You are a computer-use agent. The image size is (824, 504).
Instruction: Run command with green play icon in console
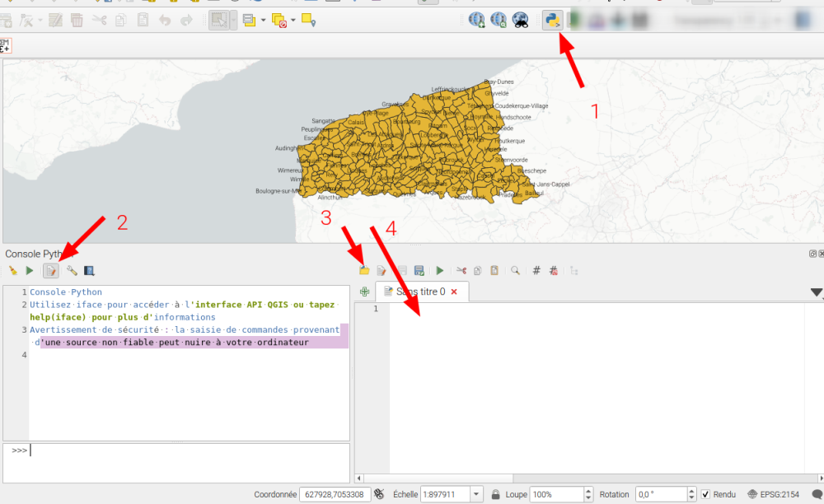tap(30, 270)
